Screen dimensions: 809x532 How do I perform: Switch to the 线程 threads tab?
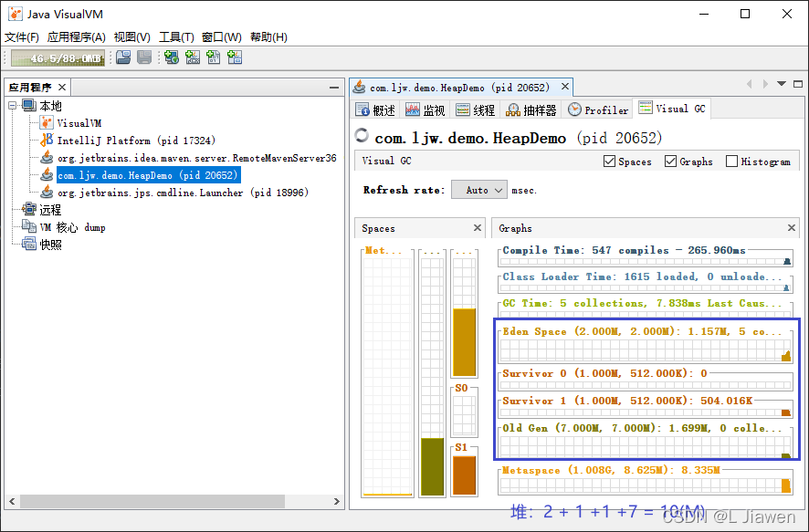[475, 110]
